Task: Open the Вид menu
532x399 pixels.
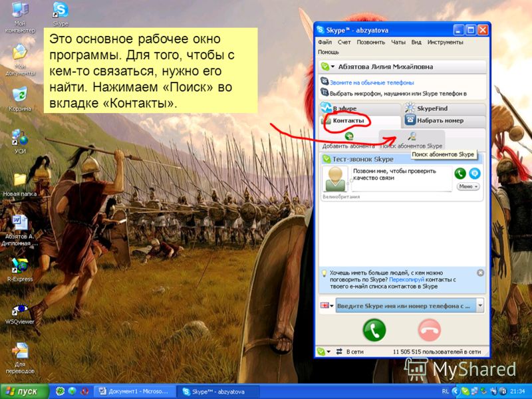Action: (x=416, y=42)
